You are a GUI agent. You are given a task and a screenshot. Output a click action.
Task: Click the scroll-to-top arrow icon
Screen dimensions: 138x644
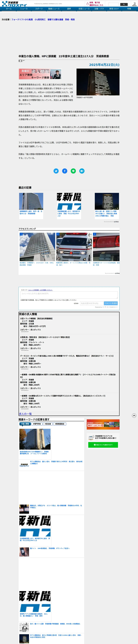point(134,415)
